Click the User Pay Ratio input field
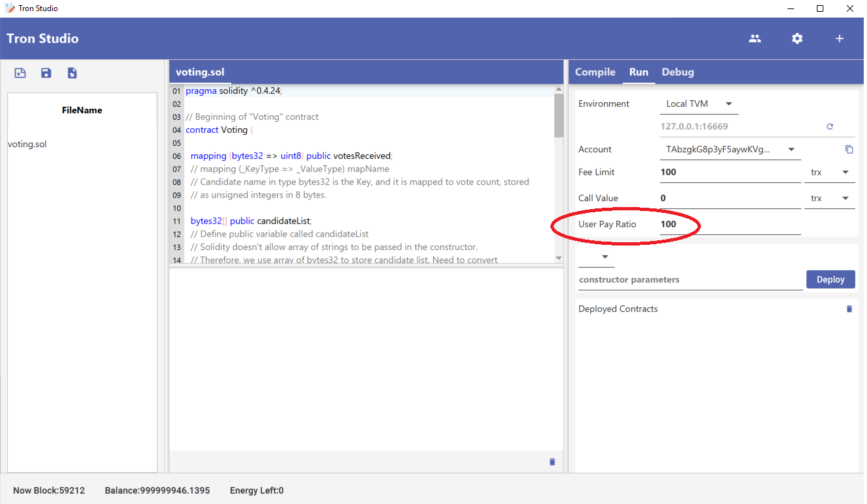This screenshot has height=504, width=867. click(x=730, y=225)
